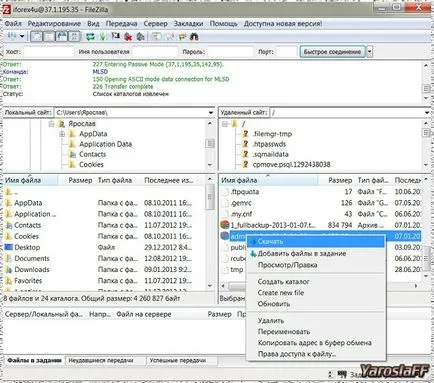Choose Создать каталог in the context menu
The height and width of the screenshot is (383, 434).
[x=316, y=282]
